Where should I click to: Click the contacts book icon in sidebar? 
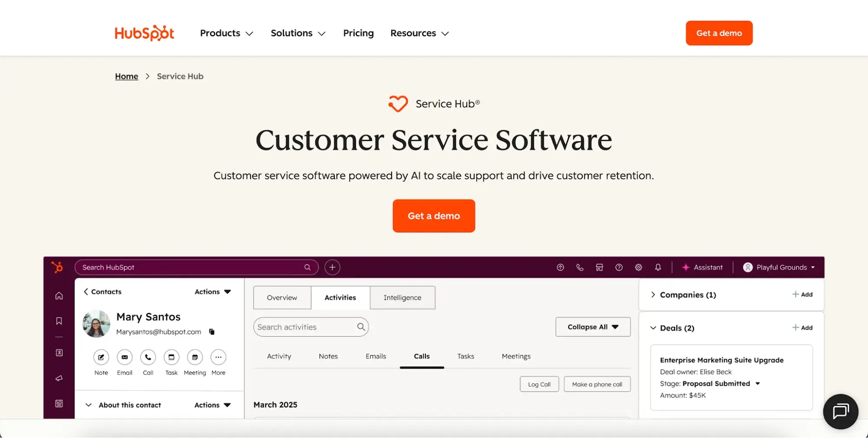[59, 353]
